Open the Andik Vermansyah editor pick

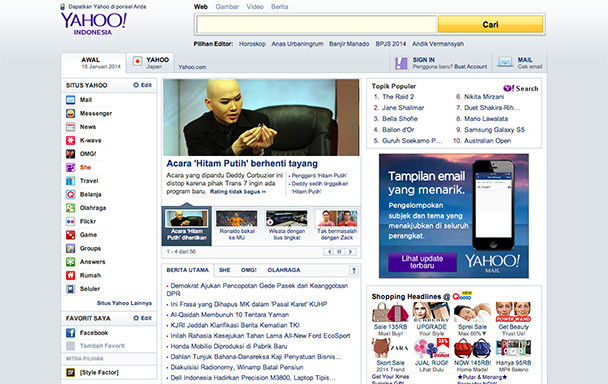tap(438, 44)
